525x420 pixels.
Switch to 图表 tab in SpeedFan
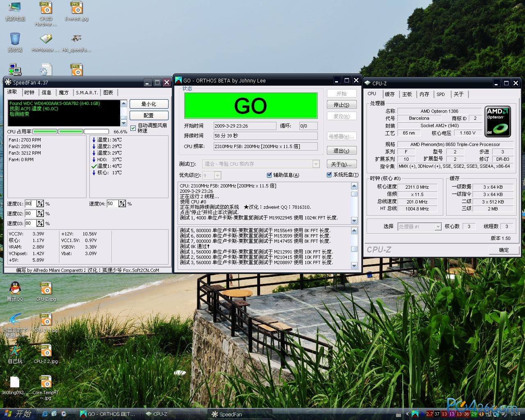(x=108, y=93)
